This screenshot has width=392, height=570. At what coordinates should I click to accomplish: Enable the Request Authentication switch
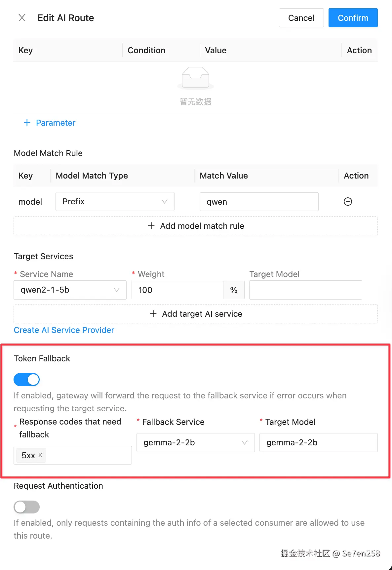(26, 507)
